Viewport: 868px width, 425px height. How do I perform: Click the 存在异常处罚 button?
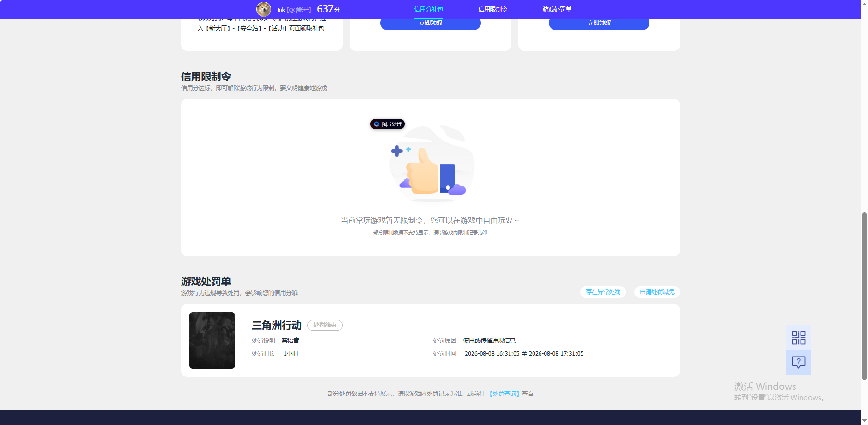coord(603,292)
